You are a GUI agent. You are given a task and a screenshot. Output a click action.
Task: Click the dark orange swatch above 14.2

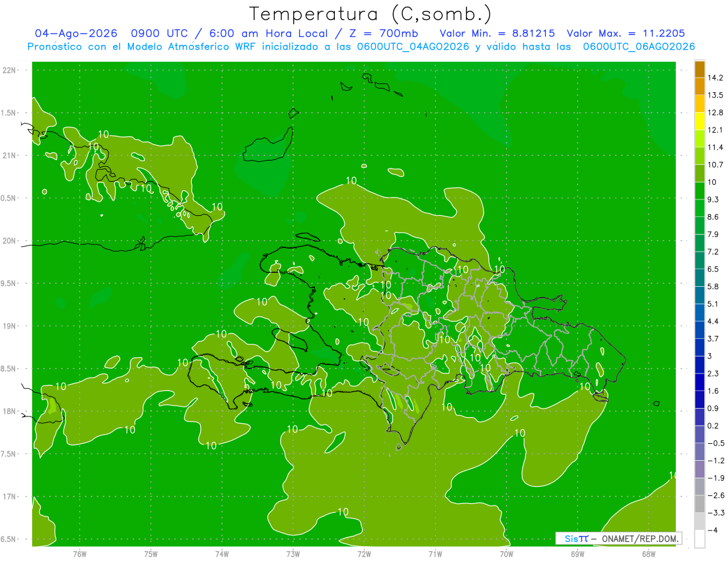[x=699, y=70]
